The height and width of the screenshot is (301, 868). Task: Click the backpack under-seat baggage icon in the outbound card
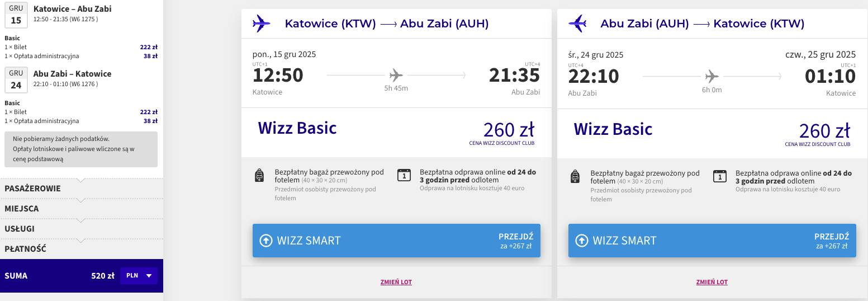pos(259,176)
